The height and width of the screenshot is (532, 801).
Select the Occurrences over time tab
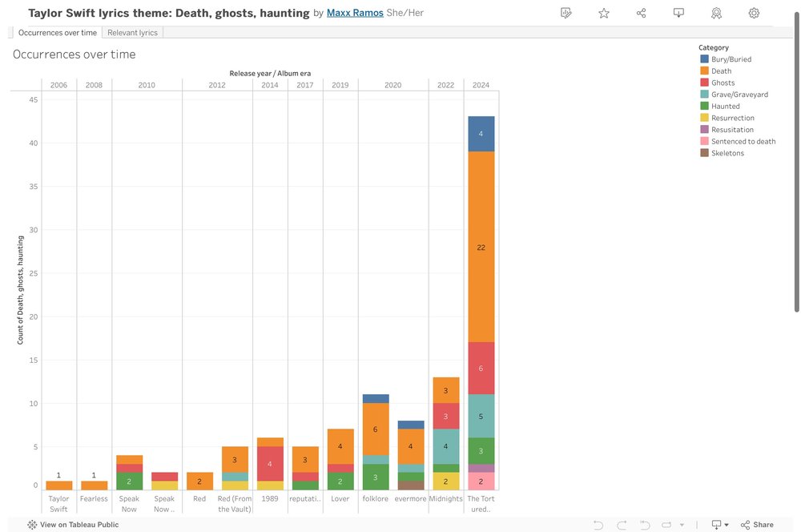(x=56, y=32)
